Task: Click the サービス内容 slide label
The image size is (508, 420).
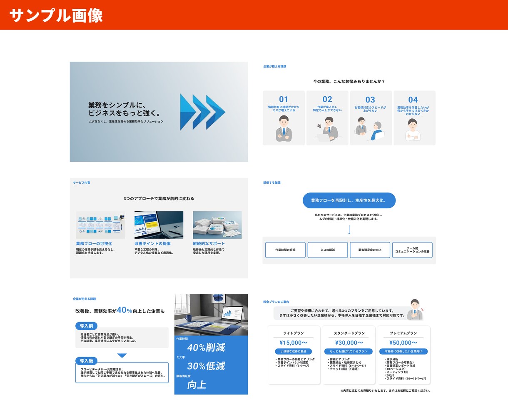Action: [82, 182]
